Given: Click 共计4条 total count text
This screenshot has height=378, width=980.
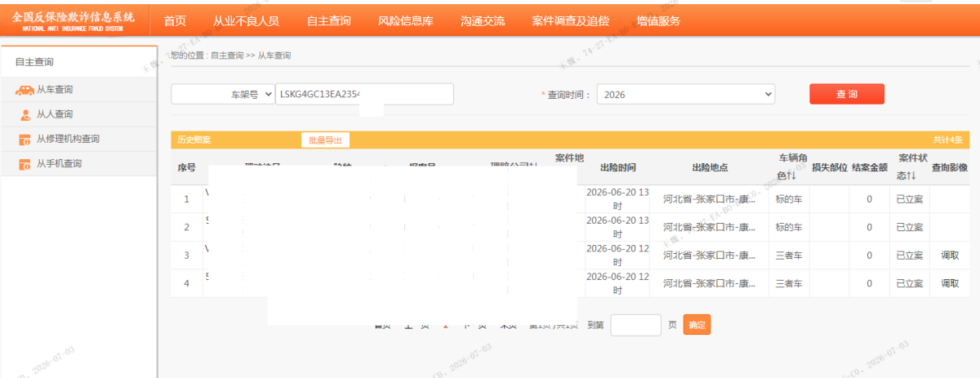Looking at the screenshot, I should [948, 140].
